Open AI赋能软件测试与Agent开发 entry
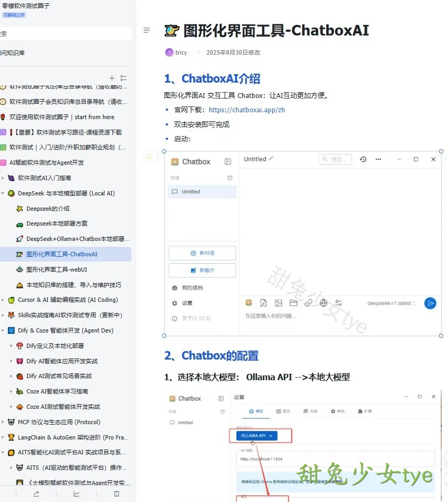Screen dimensions: 448x502 pyautogui.click(x=47, y=163)
